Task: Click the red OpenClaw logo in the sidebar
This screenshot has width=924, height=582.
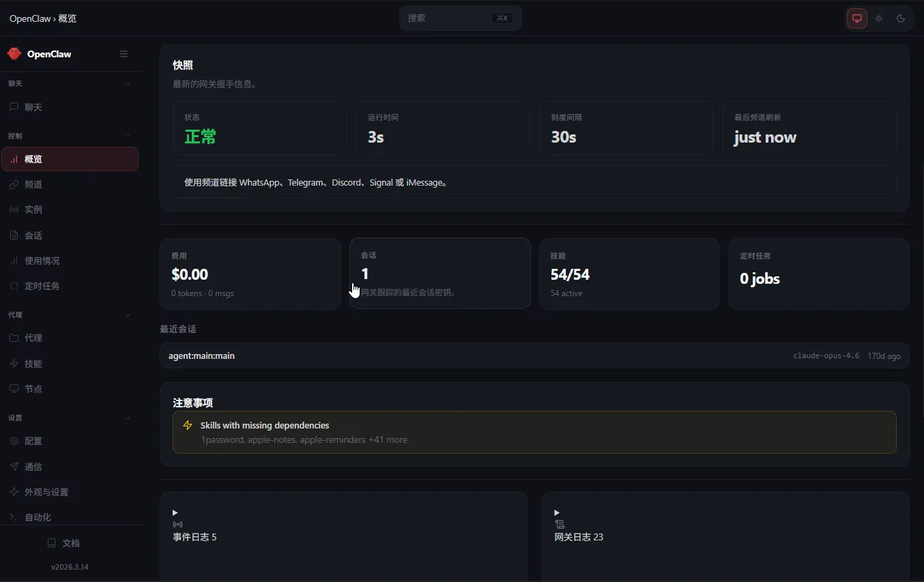Action: tap(14, 54)
